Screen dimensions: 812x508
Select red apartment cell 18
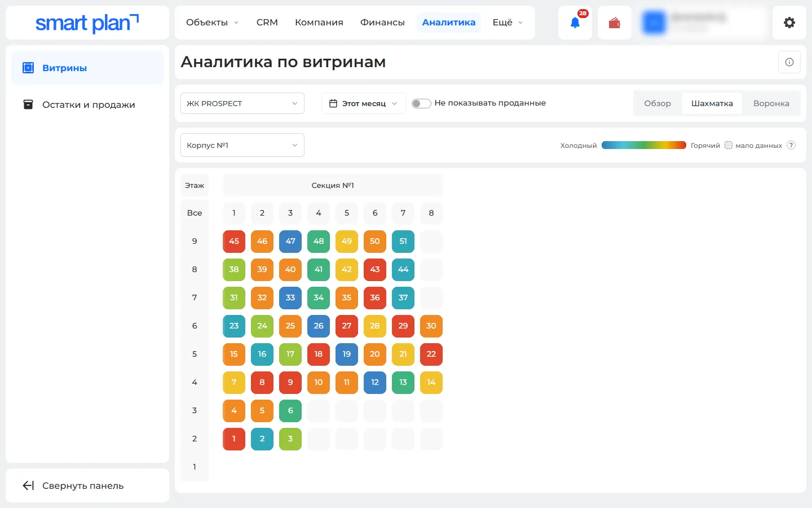click(x=319, y=354)
